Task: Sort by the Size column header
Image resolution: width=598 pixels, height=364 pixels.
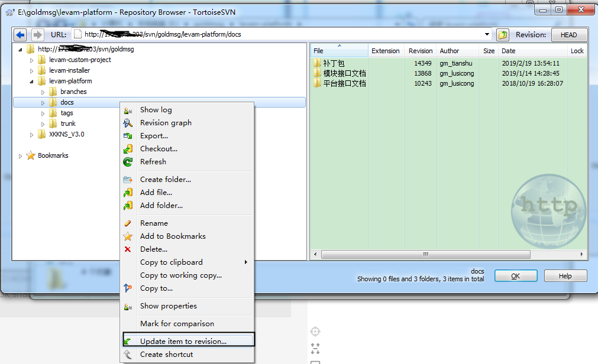Action: [489, 51]
